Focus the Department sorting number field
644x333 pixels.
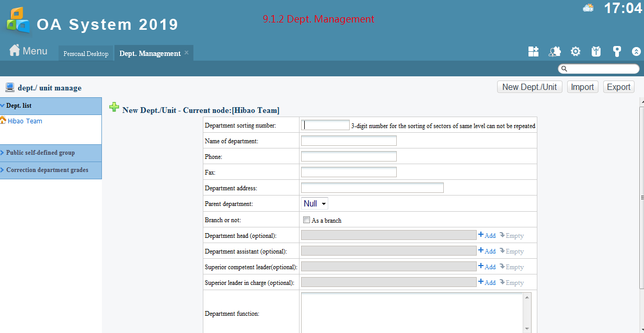click(325, 125)
